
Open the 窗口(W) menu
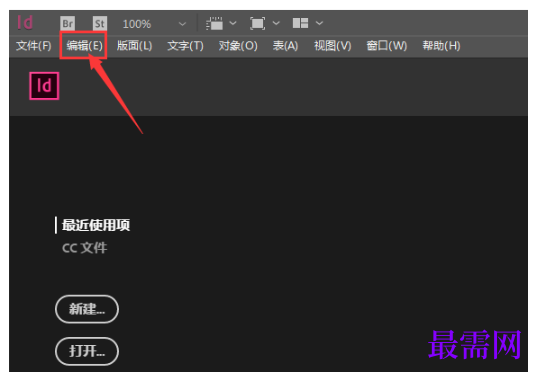387,45
